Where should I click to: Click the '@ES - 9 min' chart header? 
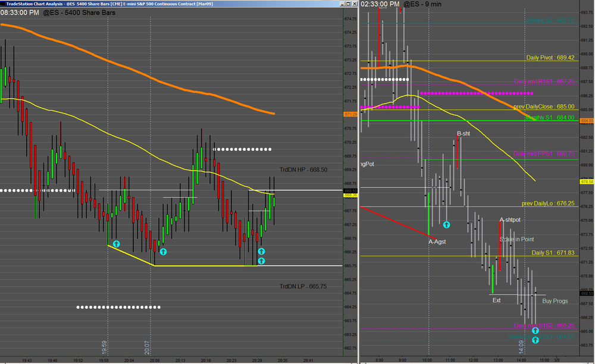[x=422, y=4]
